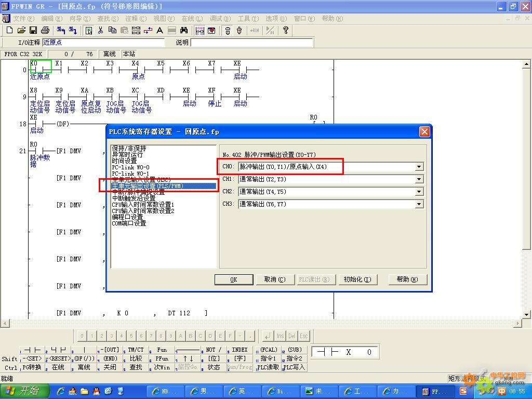Click the 开始 Start button on taskbar

point(25,391)
